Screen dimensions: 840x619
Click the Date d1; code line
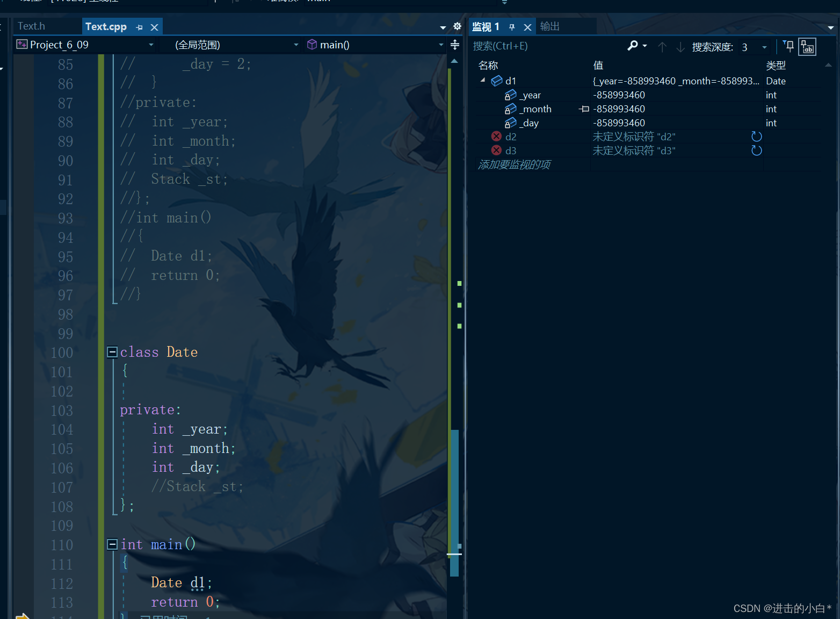[182, 583]
